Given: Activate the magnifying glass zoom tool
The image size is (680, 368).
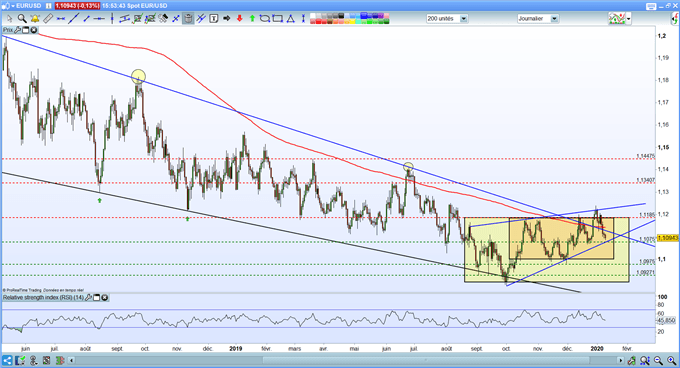Looking at the screenshot, I should 22,19.
